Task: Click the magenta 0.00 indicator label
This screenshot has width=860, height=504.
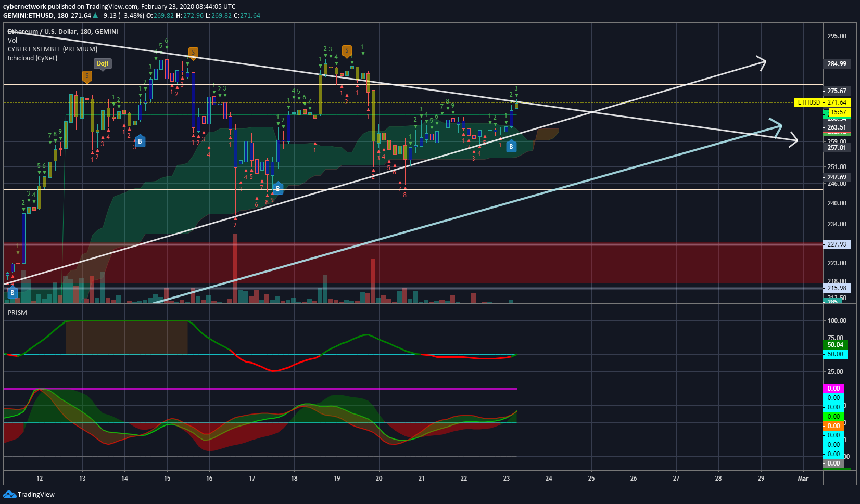Action: tap(834, 389)
